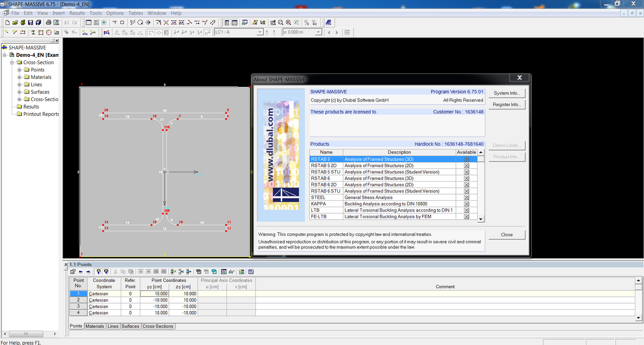Viewport: 644px width, 345px height.
Task: Click the red circle icon in second toolbar
Action: 49,32
